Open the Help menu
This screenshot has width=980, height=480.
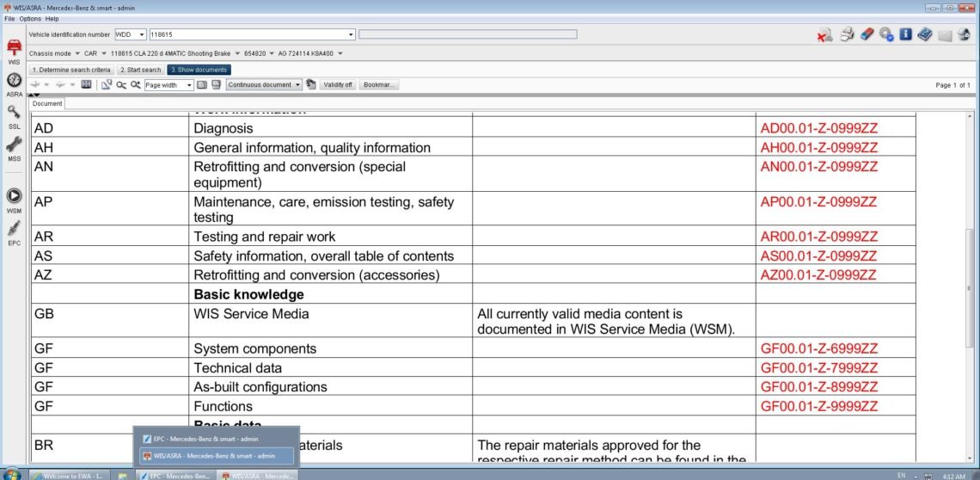(x=52, y=19)
